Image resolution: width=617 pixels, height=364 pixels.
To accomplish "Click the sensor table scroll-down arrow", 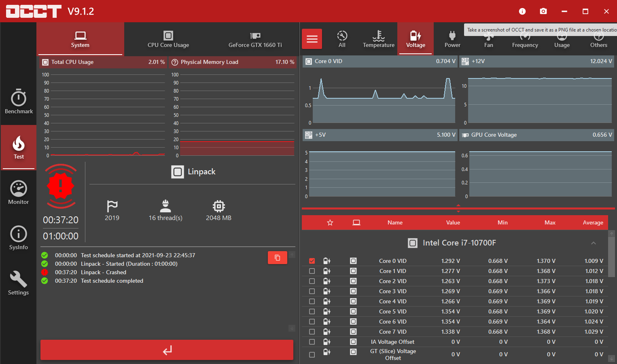I will click(x=612, y=359).
